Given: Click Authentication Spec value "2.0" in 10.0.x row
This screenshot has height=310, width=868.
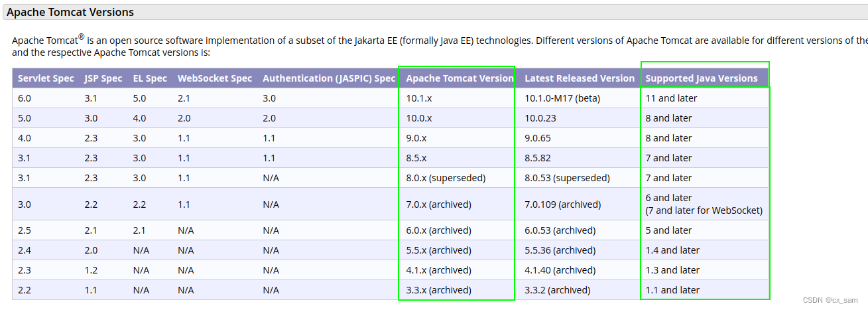Looking at the screenshot, I should [270, 118].
